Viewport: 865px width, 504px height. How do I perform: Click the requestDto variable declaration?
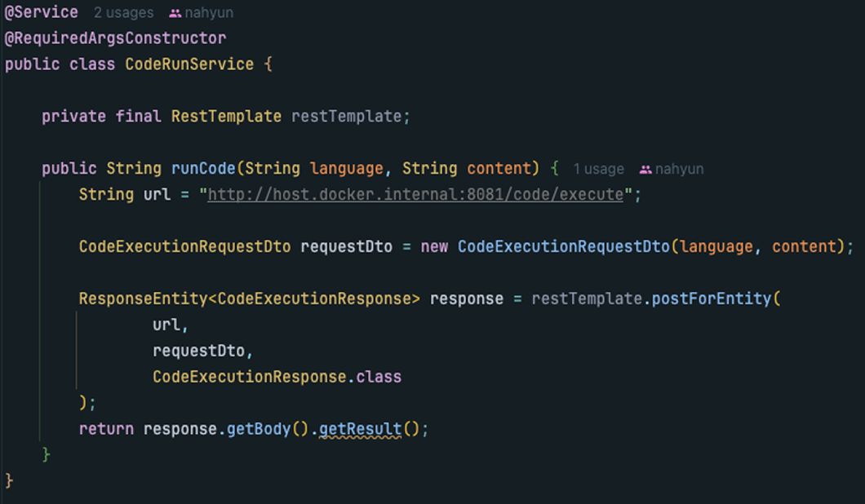347,246
